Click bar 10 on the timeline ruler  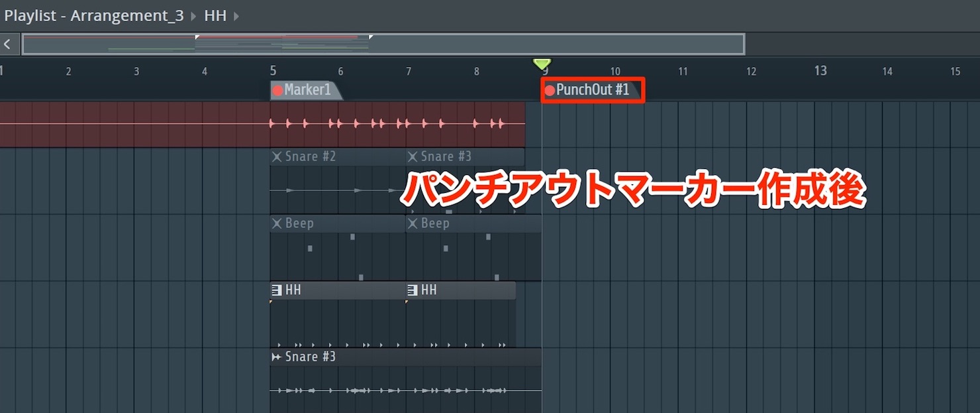615,72
